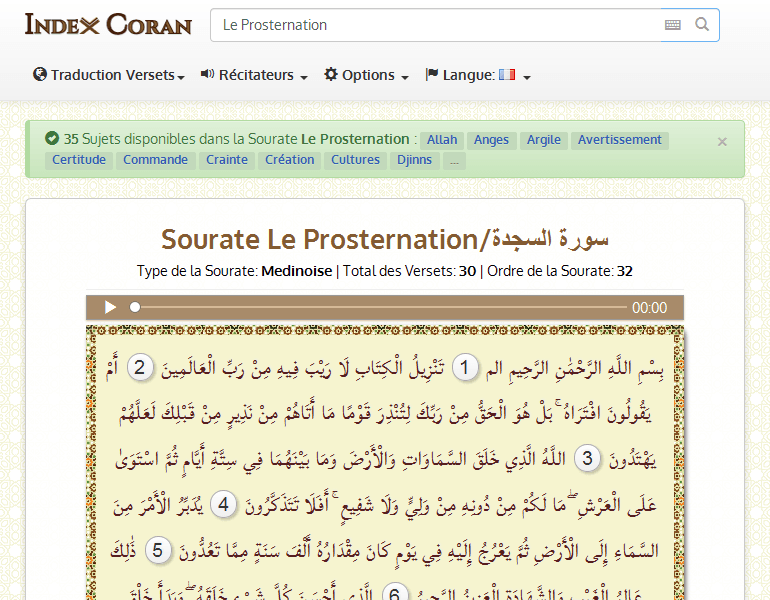Image resolution: width=770 pixels, height=600 pixels.
Task: Open the Options dropdown menu
Action: (x=366, y=75)
